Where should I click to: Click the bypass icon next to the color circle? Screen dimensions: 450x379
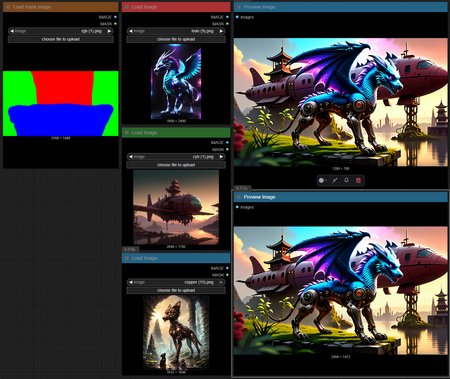click(335, 180)
